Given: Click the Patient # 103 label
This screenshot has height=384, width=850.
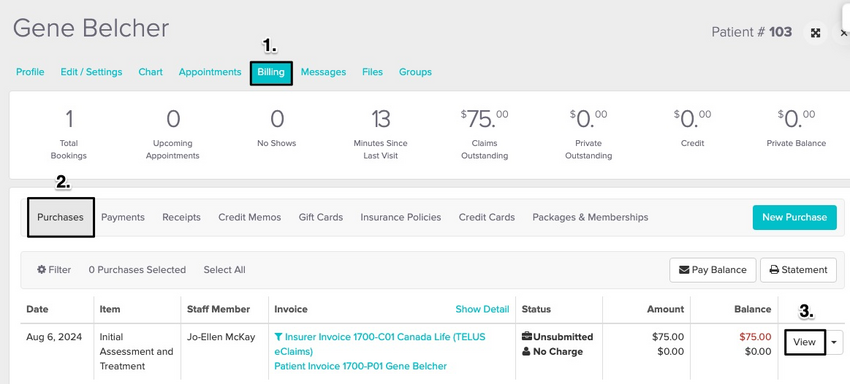Looking at the screenshot, I should (x=751, y=32).
